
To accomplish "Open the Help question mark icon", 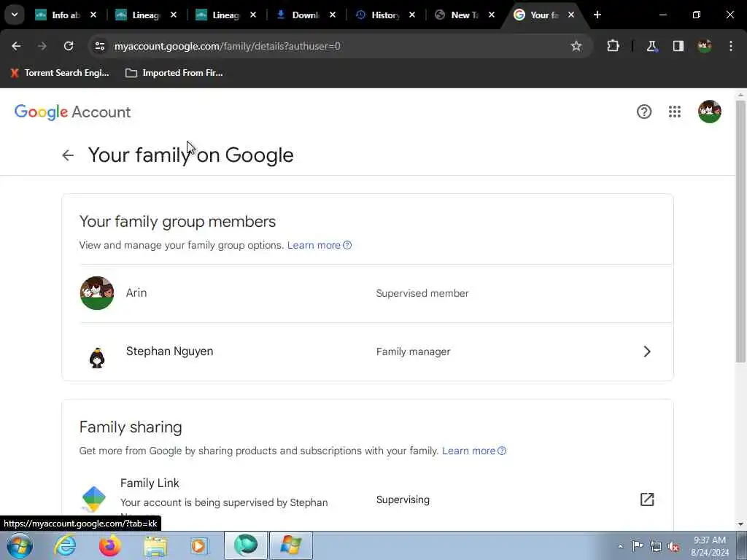I will click(644, 112).
